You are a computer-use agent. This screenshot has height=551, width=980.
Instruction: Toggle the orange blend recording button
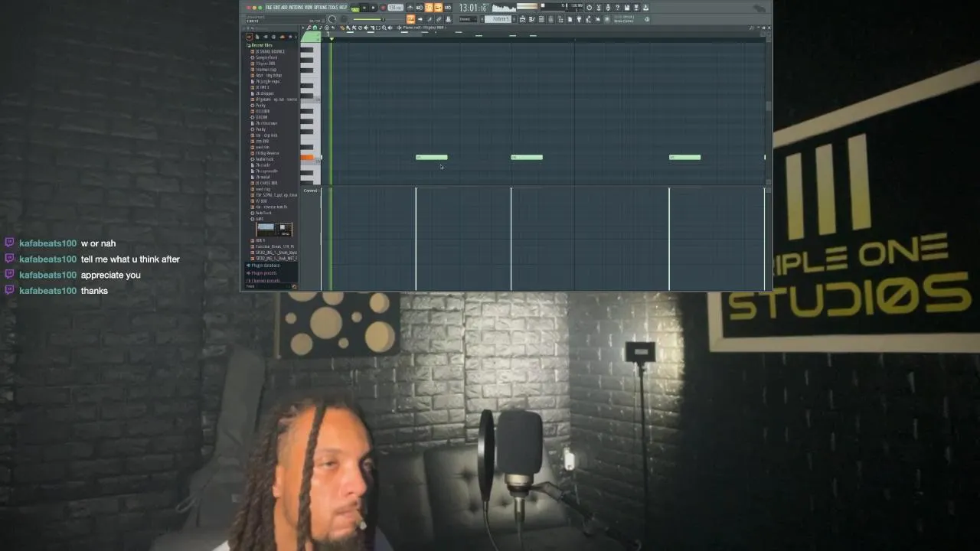[438, 8]
